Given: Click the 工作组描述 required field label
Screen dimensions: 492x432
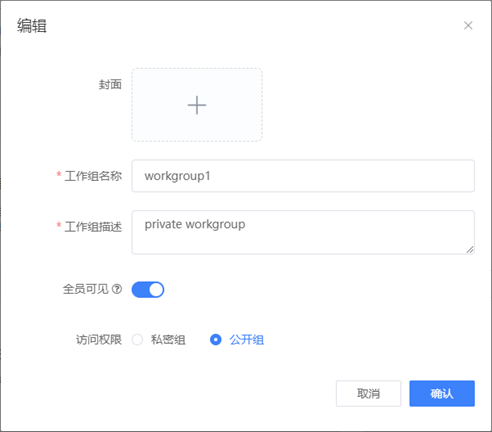Looking at the screenshot, I should 93,227.
